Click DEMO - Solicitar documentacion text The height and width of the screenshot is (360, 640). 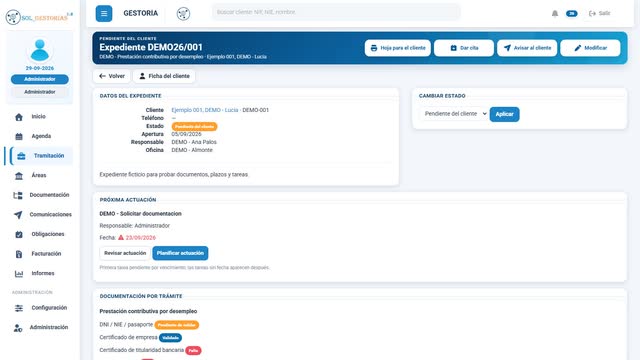tap(140, 213)
